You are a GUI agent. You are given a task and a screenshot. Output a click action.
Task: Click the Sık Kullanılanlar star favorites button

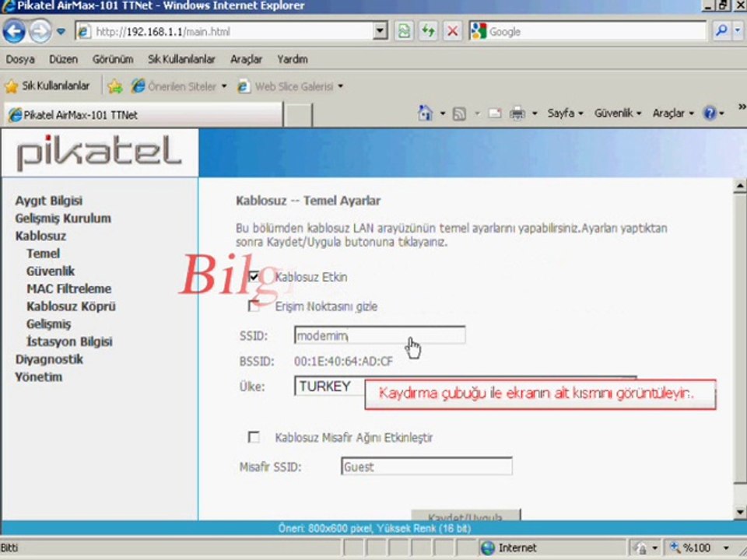[47, 86]
